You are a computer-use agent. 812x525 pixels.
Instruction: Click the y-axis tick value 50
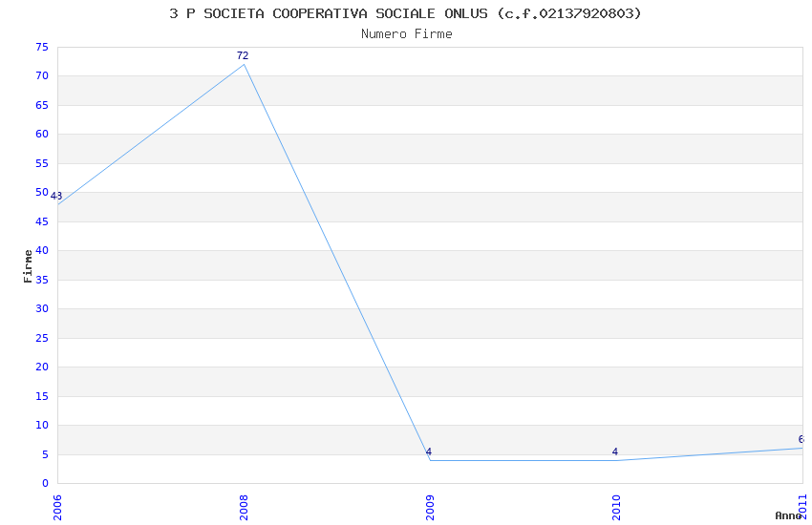[x=42, y=192]
